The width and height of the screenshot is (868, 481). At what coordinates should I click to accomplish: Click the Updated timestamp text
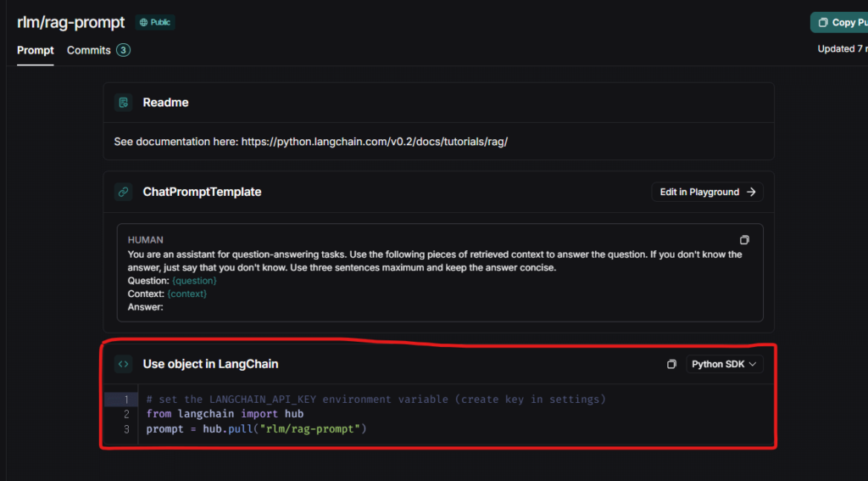pos(843,48)
